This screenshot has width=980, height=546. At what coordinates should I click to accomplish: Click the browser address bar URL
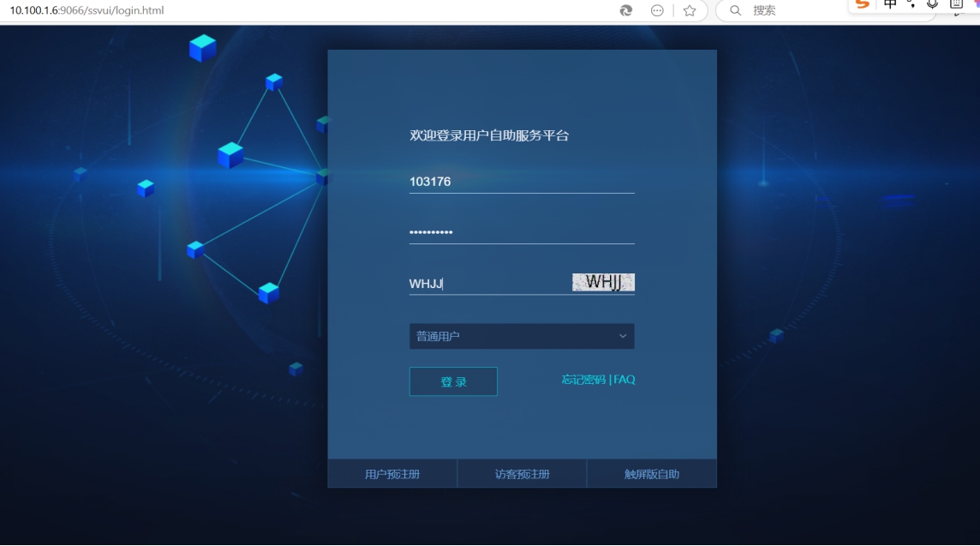click(87, 10)
